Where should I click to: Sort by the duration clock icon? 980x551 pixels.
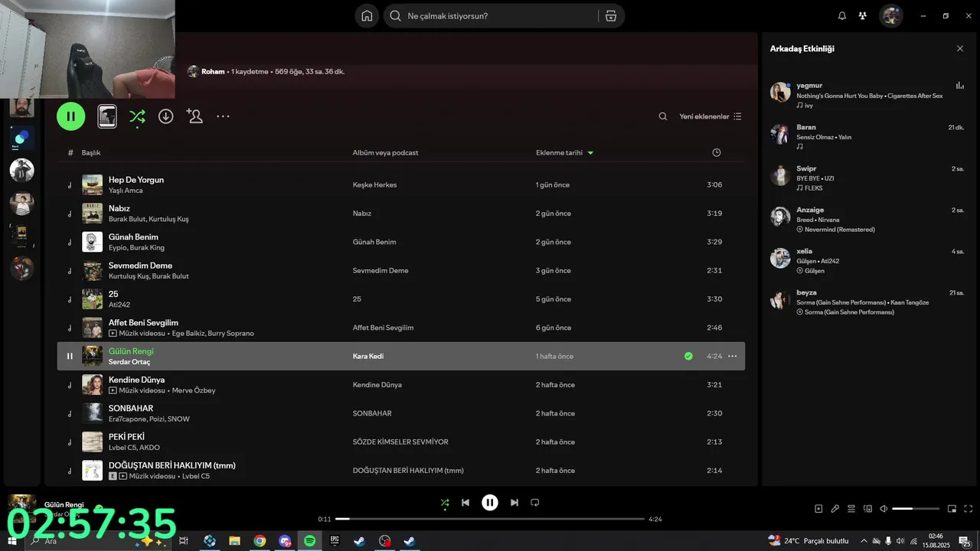pyautogui.click(x=717, y=152)
